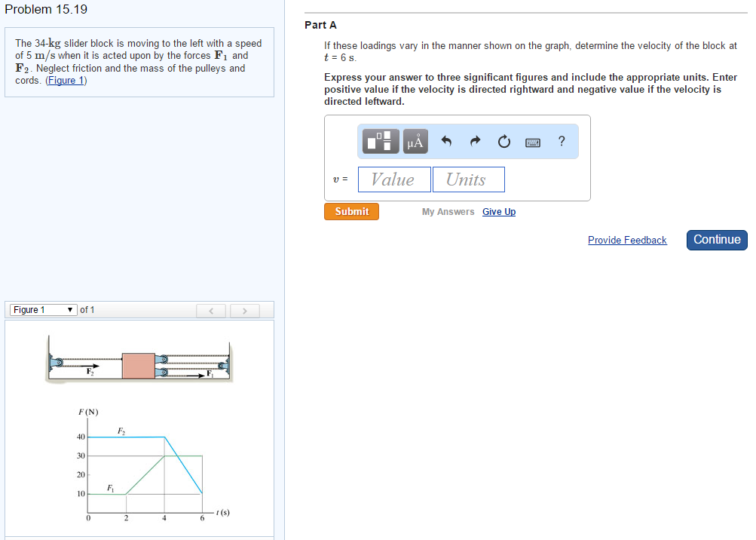The image size is (756, 540).
Task: Click the equation template icon
Action: pyautogui.click(x=380, y=141)
